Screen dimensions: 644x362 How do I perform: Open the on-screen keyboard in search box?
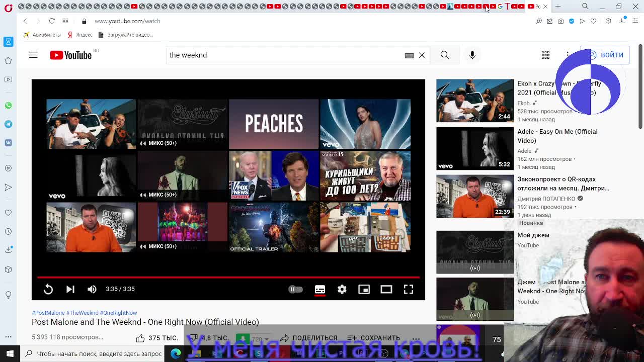(409, 55)
